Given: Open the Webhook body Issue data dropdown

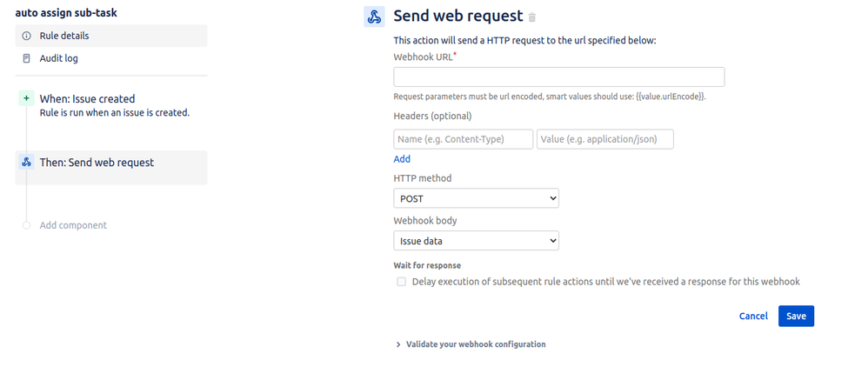Looking at the screenshot, I should click(x=476, y=241).
